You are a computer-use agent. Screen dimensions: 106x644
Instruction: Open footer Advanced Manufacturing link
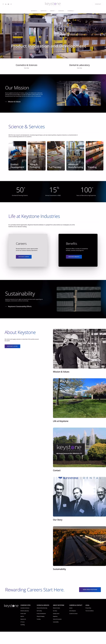coord(42,608)
